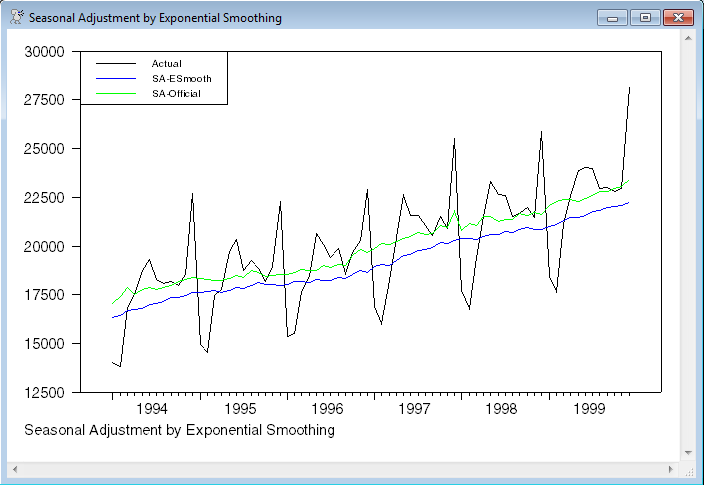This screenshot has height=485, width=704.
Task: Click the application icon in the title bar
Action: pos(16,18)
